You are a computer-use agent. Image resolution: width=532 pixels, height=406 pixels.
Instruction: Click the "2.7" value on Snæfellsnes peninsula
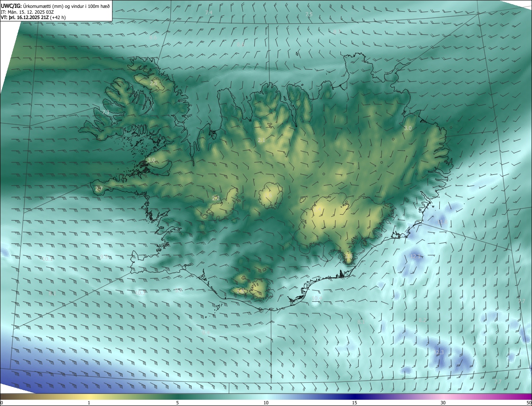(98, 189)
